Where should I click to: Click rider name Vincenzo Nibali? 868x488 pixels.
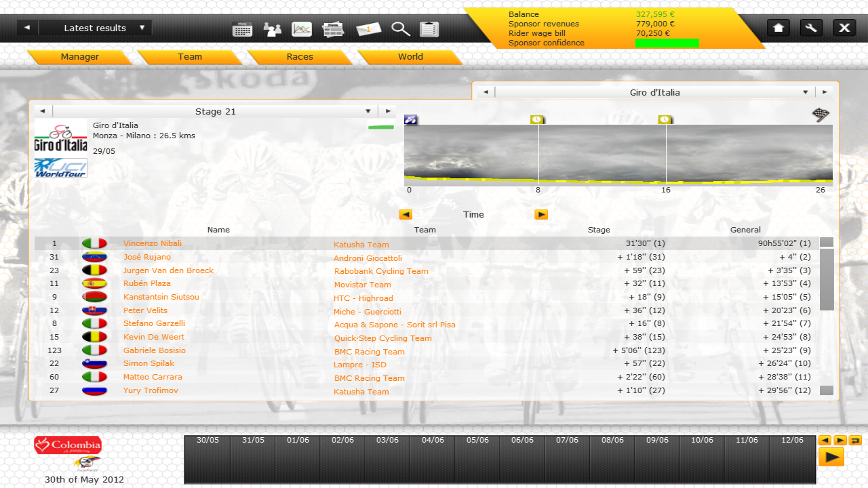click(153, 243)
